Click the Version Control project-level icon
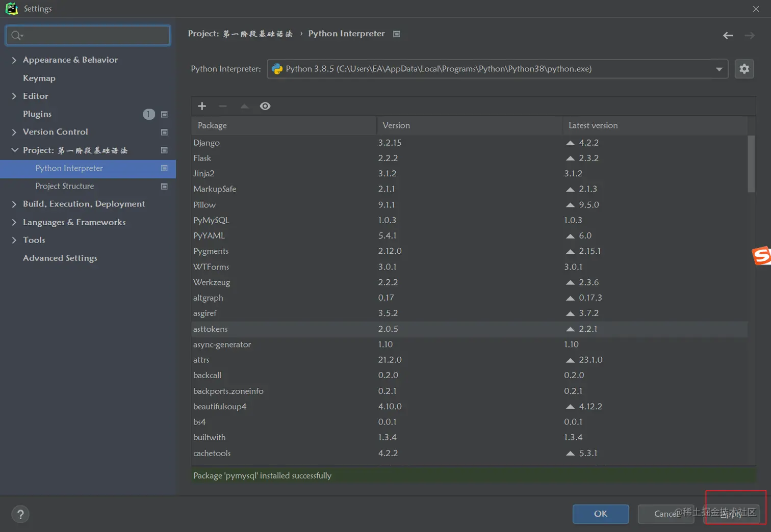 [164, 132]
